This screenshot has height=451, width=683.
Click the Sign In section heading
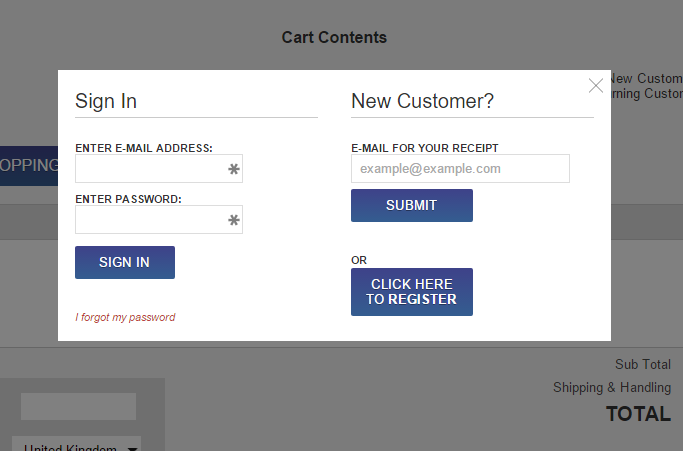[106, 101]
